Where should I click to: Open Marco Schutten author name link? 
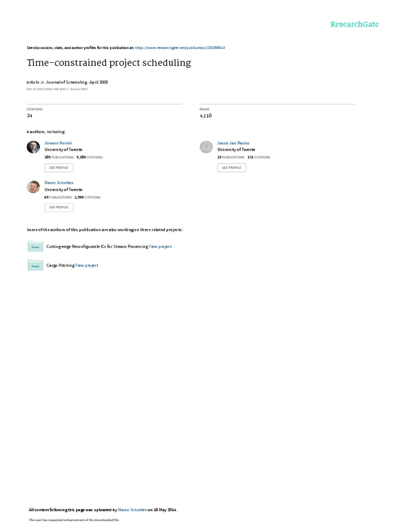pos(59,182)
